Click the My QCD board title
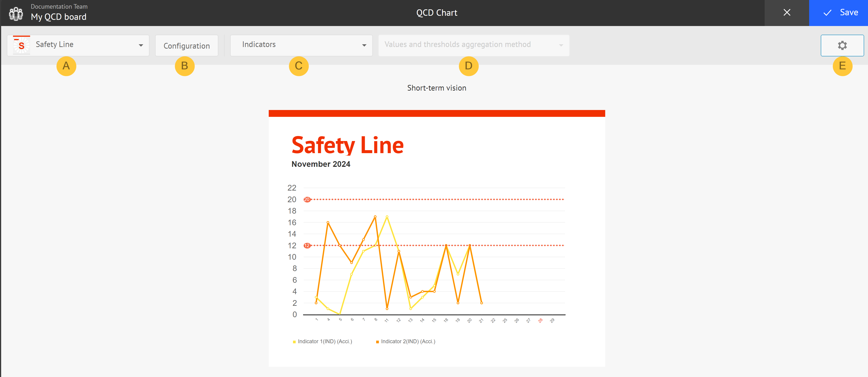868x377 pixels. [x=58, y=16]
